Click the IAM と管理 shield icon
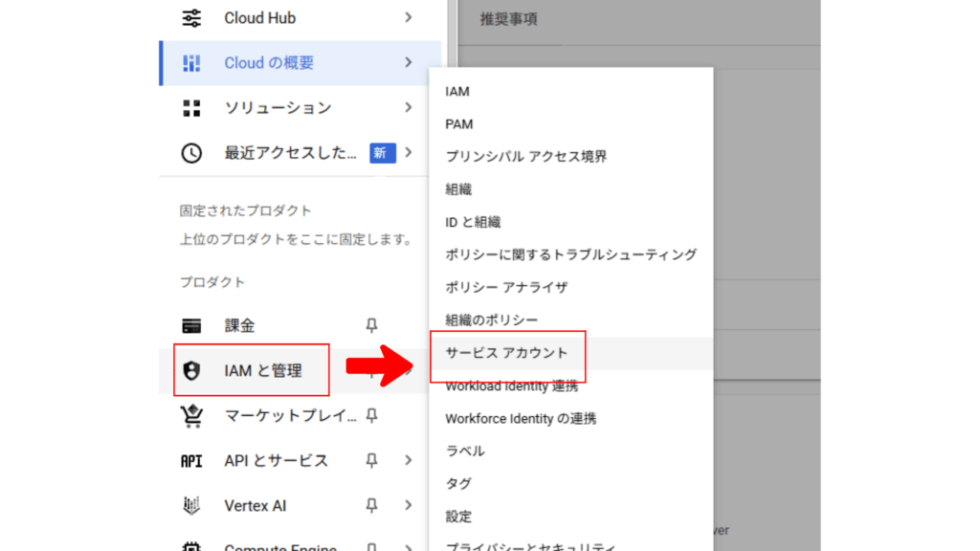This screenshot has height=551, width=980. pos(191,370)
